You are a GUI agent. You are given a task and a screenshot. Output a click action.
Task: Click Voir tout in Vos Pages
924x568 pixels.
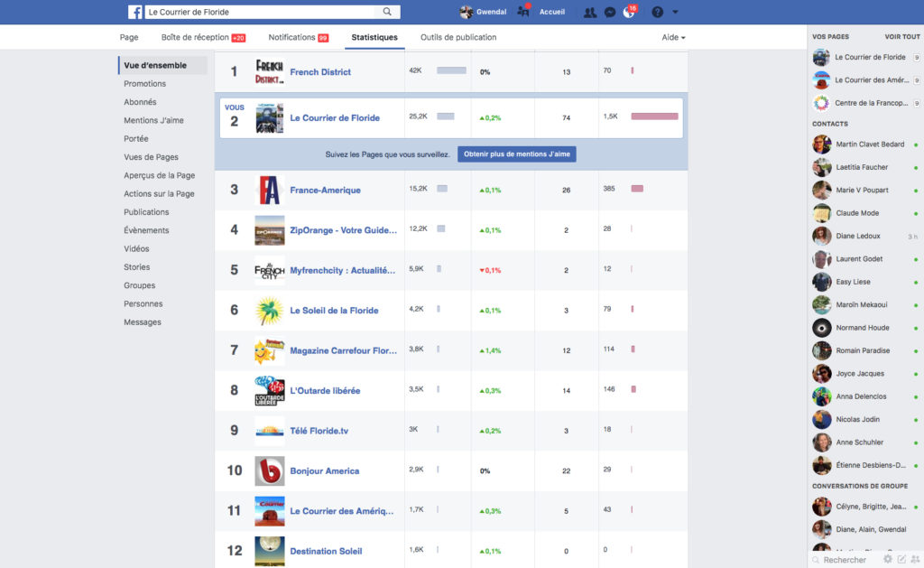901,36
